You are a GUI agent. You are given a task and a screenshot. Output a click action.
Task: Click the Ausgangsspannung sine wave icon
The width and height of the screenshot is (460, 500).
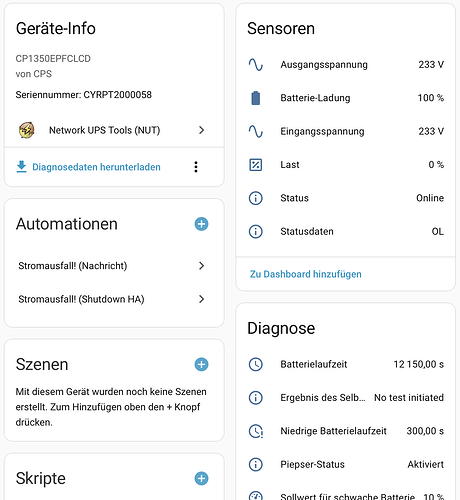[256, 65]
